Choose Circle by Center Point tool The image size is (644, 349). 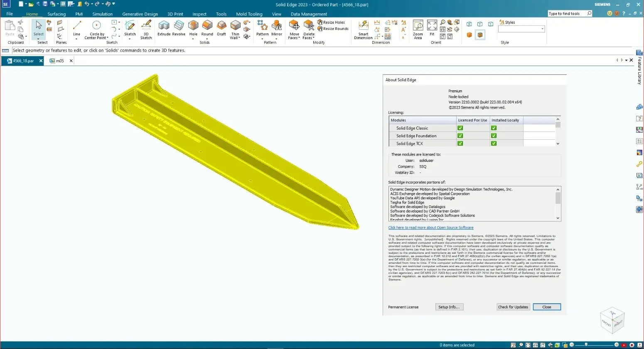(x=96, y=29)
